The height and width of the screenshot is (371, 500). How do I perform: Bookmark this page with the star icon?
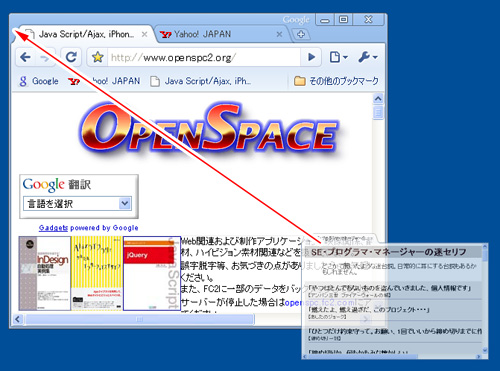[98, 57]
